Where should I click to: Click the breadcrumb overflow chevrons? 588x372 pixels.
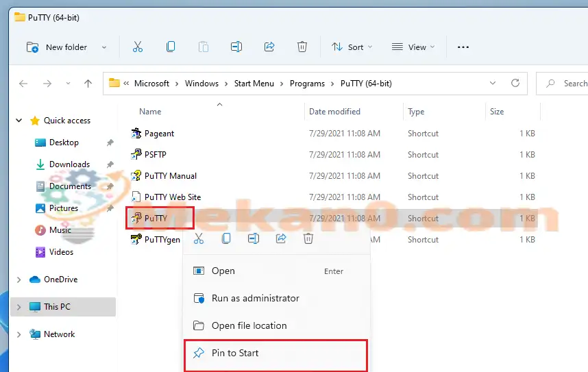tap(126, 83)
